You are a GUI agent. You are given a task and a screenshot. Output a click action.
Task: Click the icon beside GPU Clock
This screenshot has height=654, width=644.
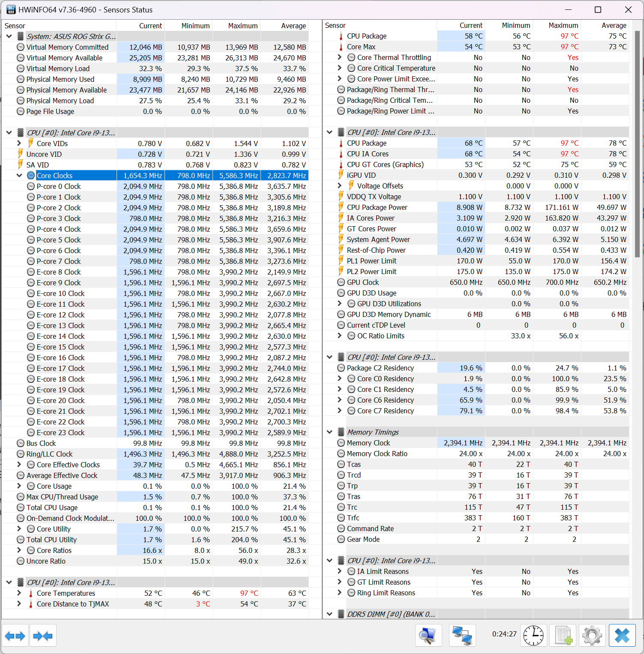pos(341,282)
